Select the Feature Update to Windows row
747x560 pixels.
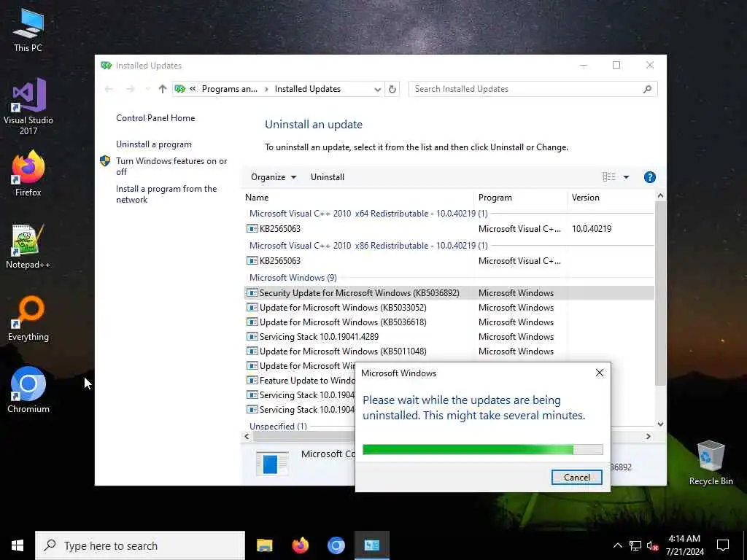300,381
